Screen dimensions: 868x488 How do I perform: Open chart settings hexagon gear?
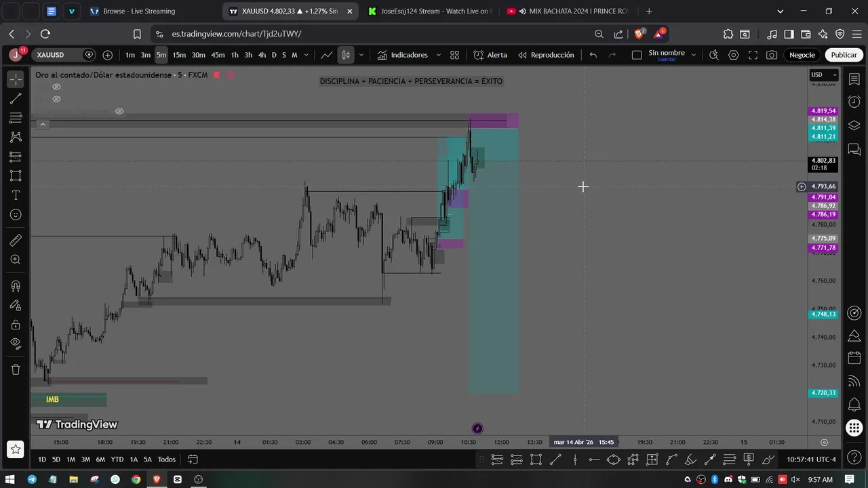pyautogui.click(x=733, y=55)
